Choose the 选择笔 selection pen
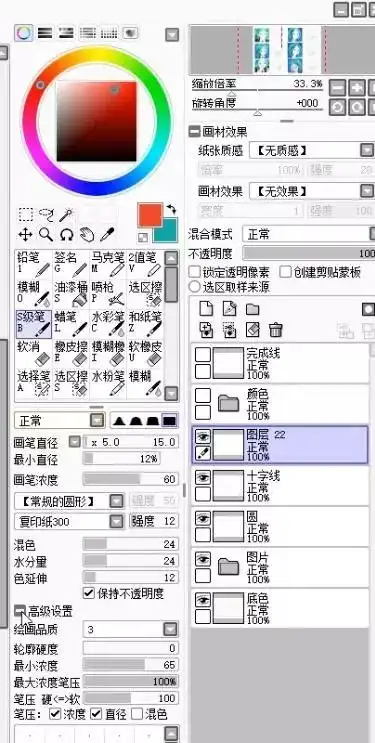This screenshot has height=743, width=375. tap(34, 383)
